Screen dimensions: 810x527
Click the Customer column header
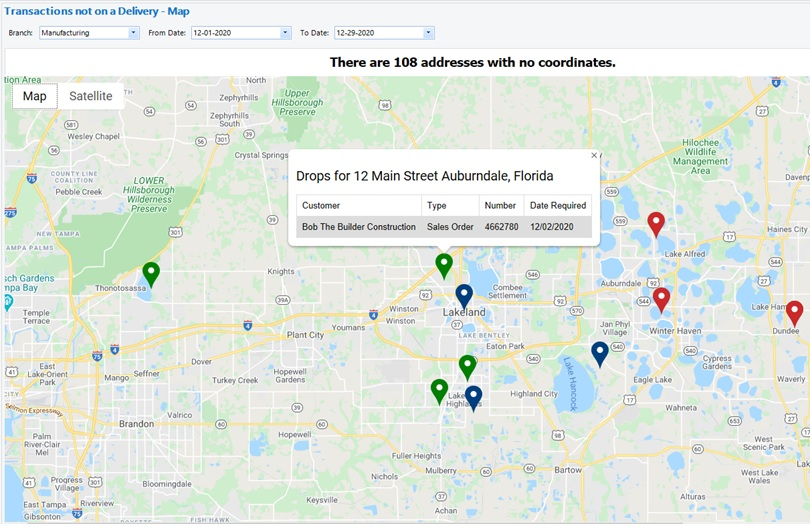(x=359, y=206)
